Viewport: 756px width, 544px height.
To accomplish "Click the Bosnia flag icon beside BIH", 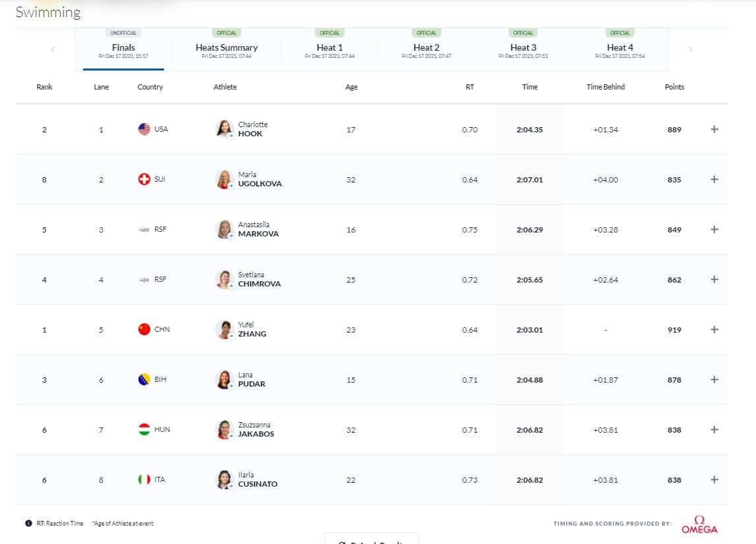I will coord(144,379).
